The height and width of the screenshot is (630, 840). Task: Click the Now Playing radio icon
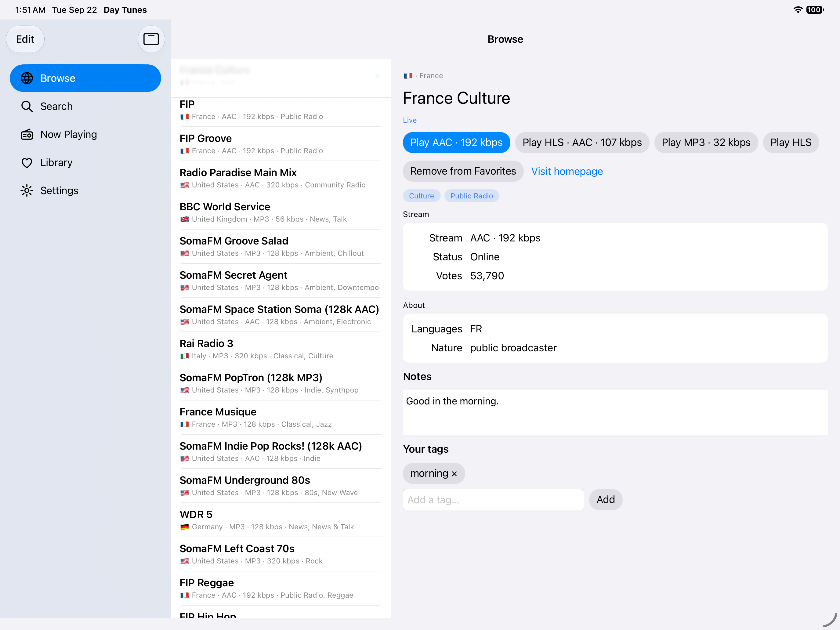tap(27, 134)
